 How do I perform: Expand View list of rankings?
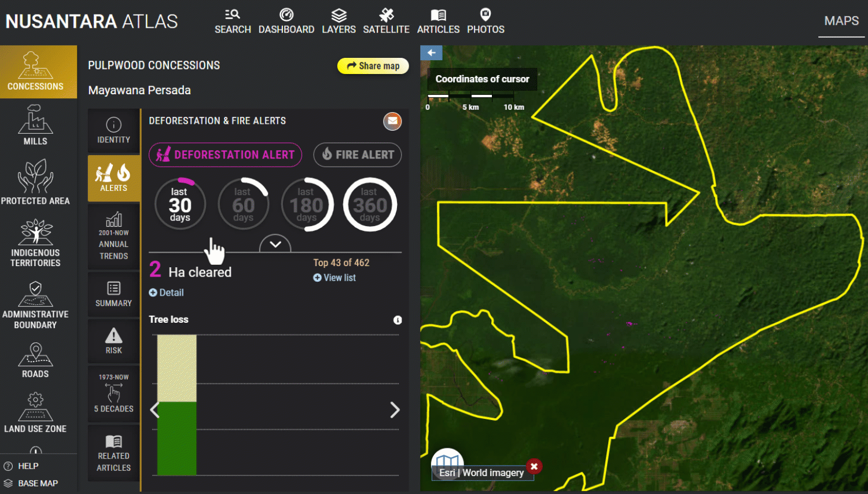tap(334, 278)
